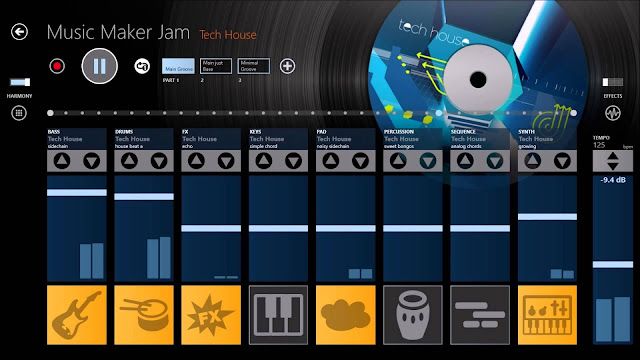Enable the Sequence instrument tile
The height and width of the screenshot is (360, 640).
[x=480, y=315]
